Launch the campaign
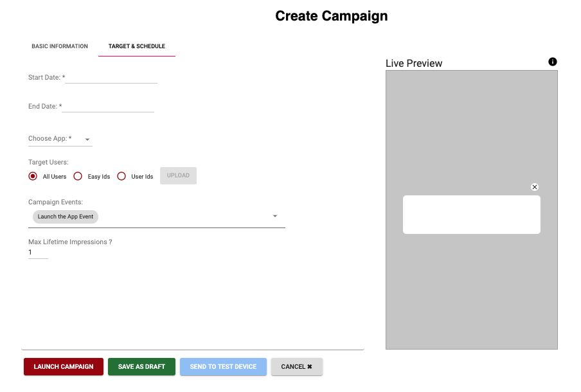This screenshot has height=392, width=581. click(x=63, y=366)
